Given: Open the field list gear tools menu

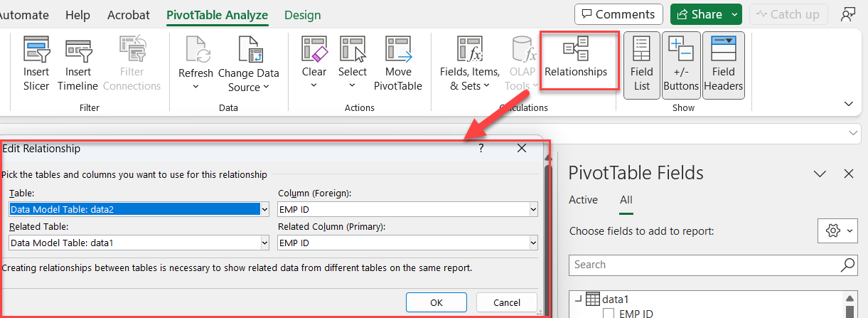Looking at the screenshot, I should [x=838, y=230].
